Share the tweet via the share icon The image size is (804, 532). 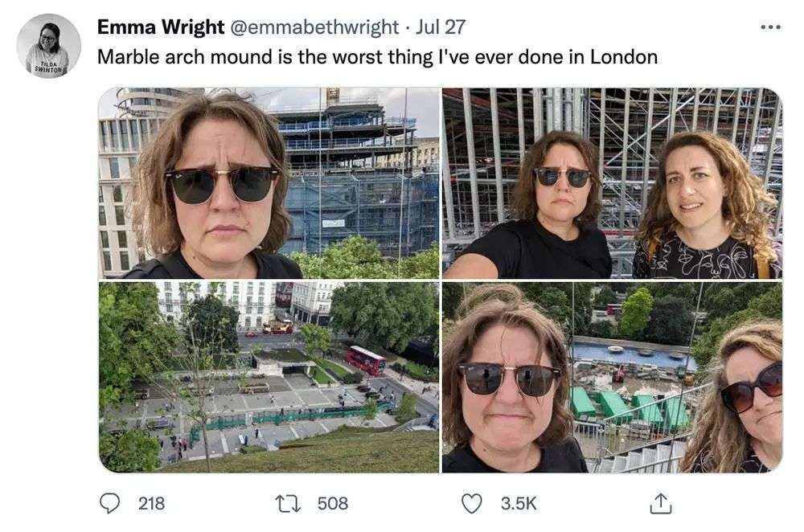pos(660,504)
